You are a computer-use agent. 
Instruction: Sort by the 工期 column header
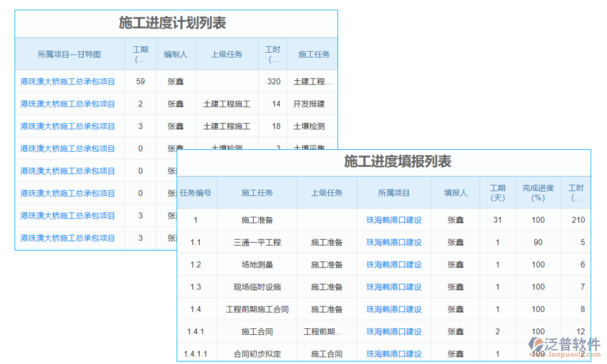point(141,54)
